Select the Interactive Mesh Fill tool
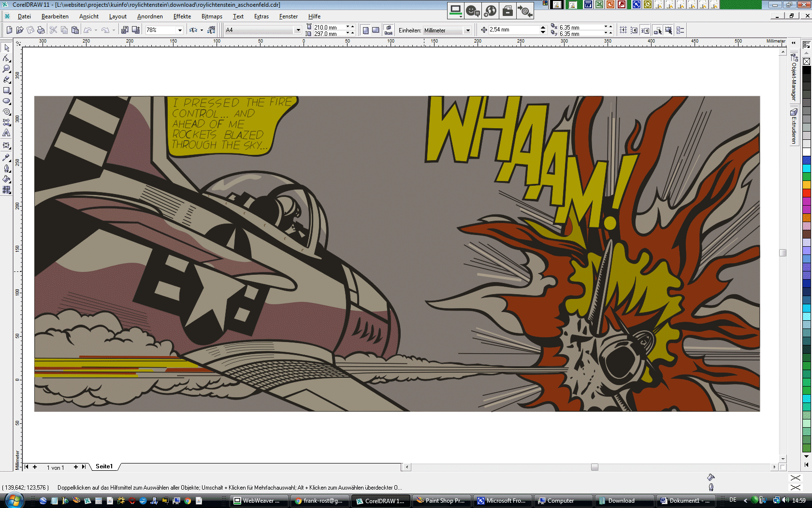812x508 pixels. 7,190
